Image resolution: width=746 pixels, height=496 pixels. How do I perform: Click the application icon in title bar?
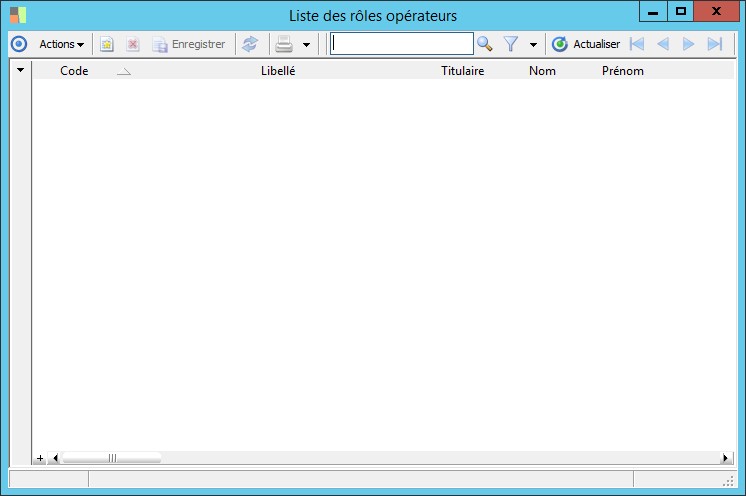click(18, 15)
